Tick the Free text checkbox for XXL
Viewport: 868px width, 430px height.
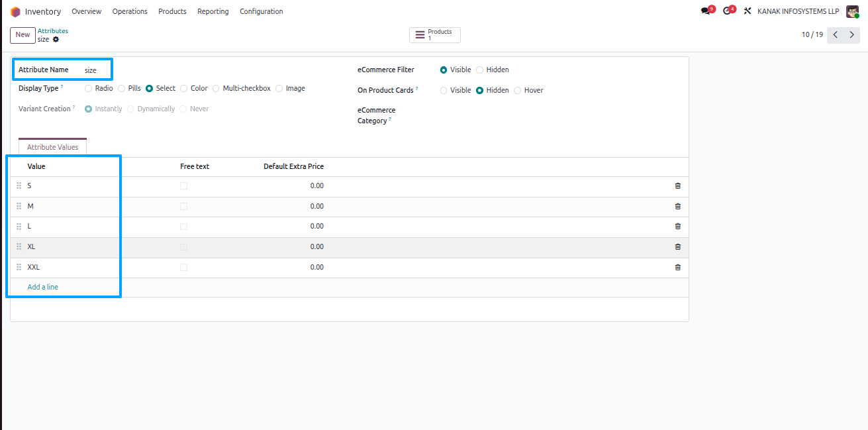point(183,267)
